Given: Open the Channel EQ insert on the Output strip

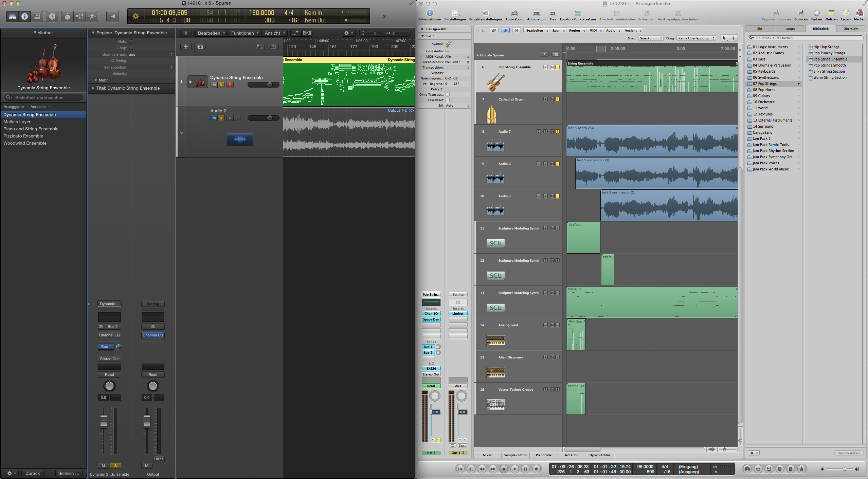Looking at the screenshot, I should [x=153, y=335].
